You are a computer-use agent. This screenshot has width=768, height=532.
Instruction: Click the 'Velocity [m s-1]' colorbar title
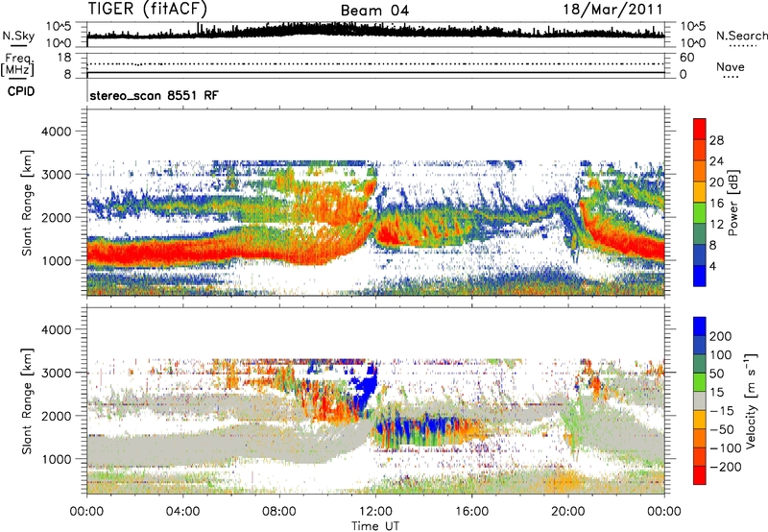click(x=751, y=400)
